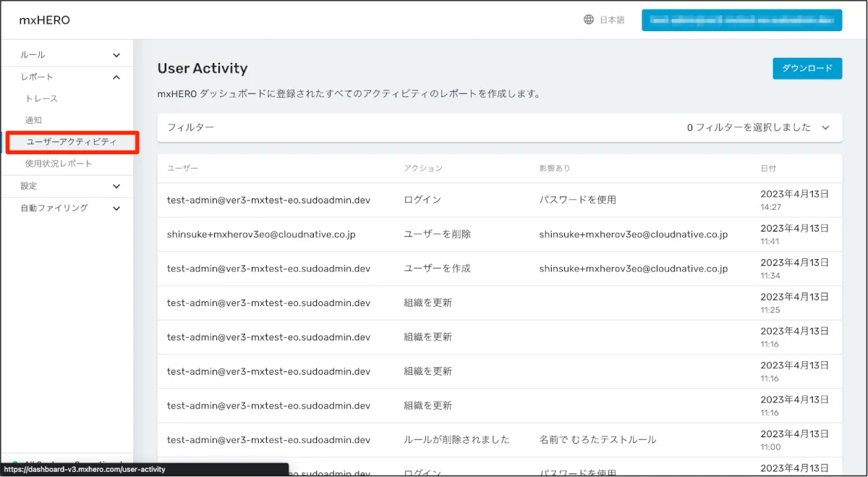Click the ダウンロード button
Screen dimensions: 868x477
click(x=807, y=69)
